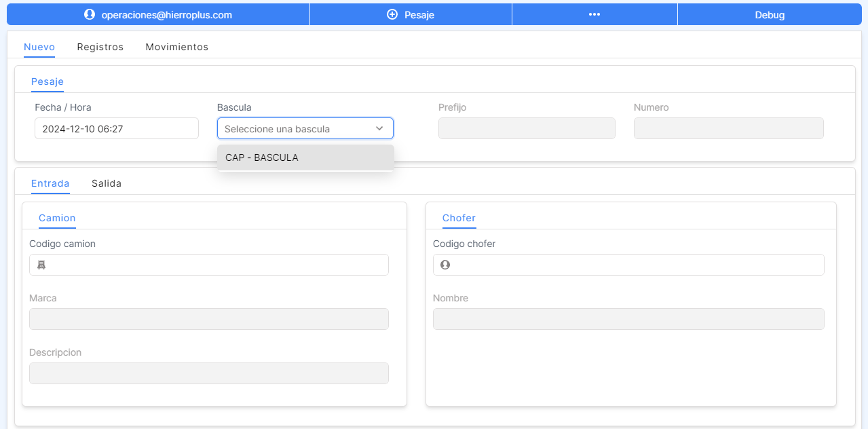Viewport: 868px width, 429px height.
Task: Focus the Codigo camion text field
Action: 217,265
